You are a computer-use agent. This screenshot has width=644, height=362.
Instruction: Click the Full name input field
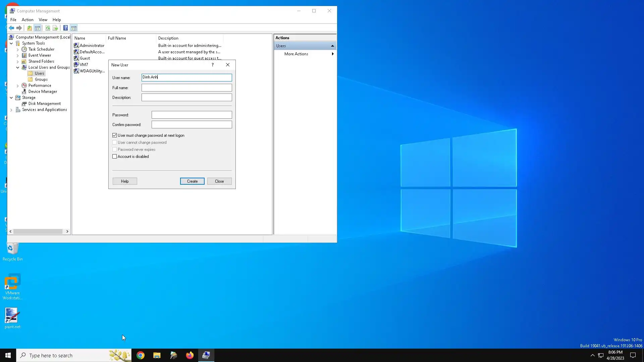point(186,88)
